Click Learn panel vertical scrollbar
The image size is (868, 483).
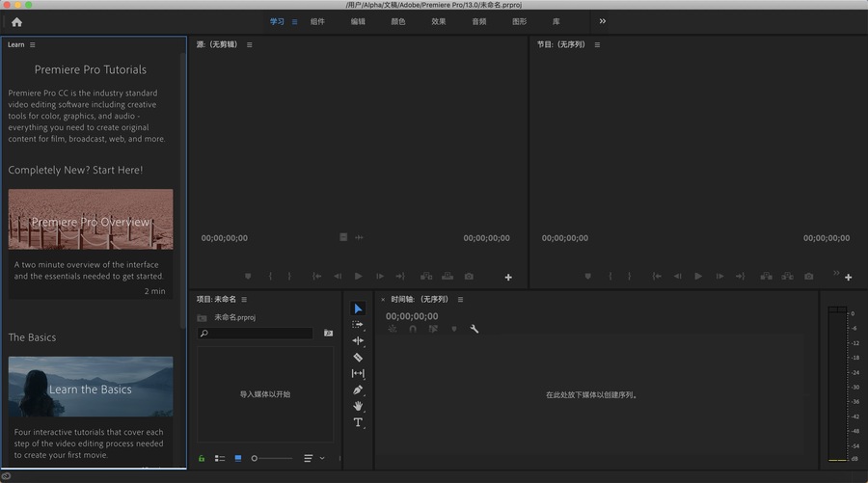pyautogui.click(x=182, y=191)
